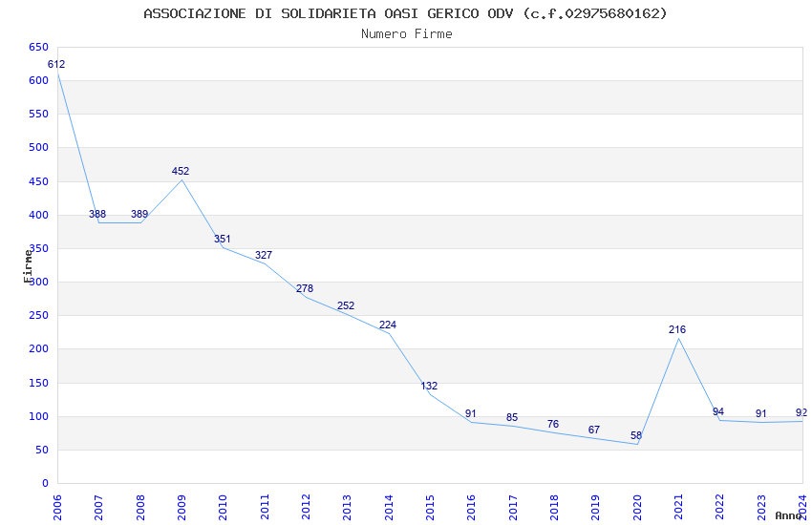Screen dimensions: 812x525
Task: Click the x-axis year 2009
Action: (182, 507)
